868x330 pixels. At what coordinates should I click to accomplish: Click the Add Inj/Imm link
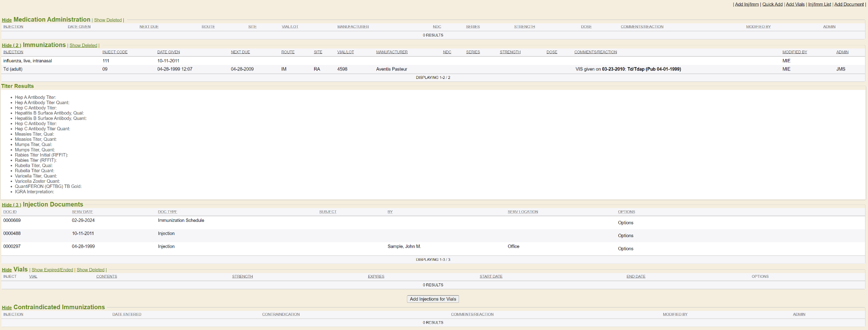click(746, 4)
